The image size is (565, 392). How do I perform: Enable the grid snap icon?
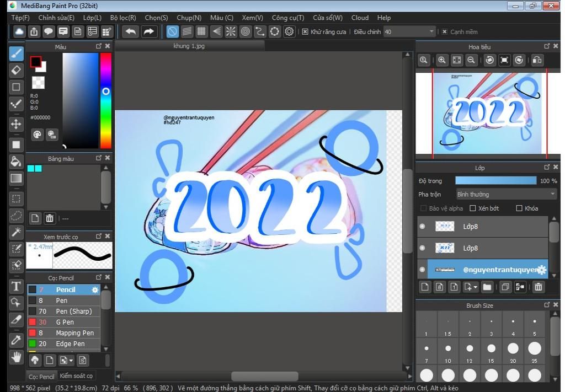point(201,31)
